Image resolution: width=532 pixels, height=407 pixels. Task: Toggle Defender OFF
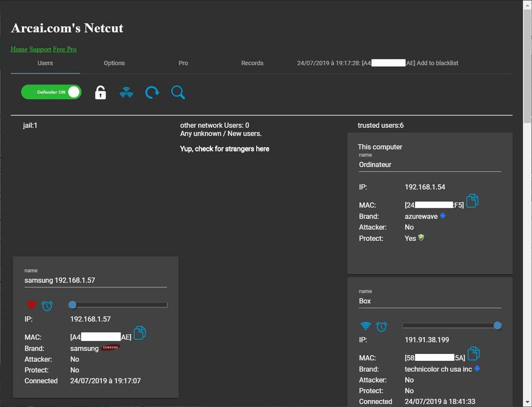pyautogui.click(x=51, y=92)
